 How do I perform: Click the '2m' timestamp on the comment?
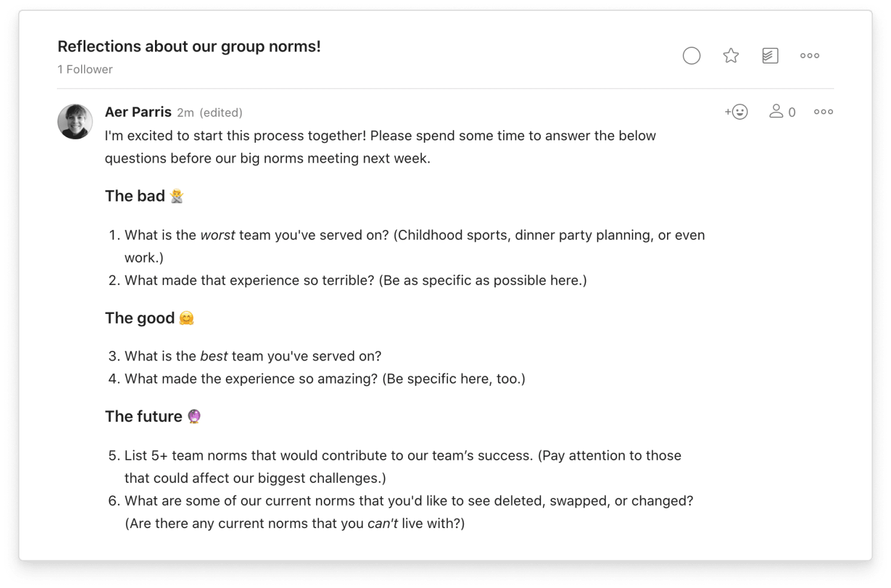185,113
